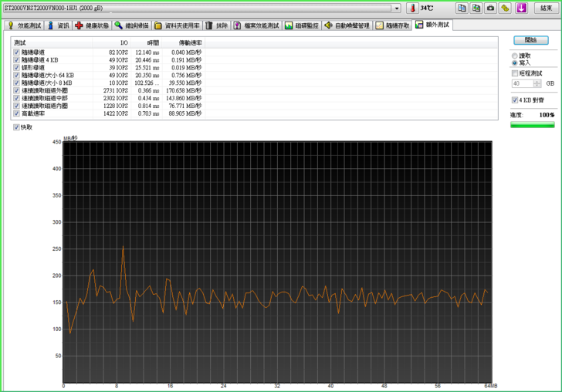Click the copy screenshot to clipboard icon
Viewport: 562px width, 392px height.
pyautogui.click(x=476, y=8)
